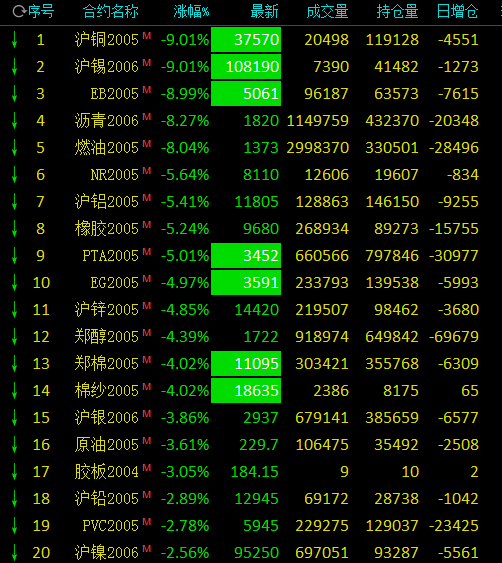This screenshot has height=563, width=502.
Task: Select the EG2005 contract name
Action: (115, 283)
